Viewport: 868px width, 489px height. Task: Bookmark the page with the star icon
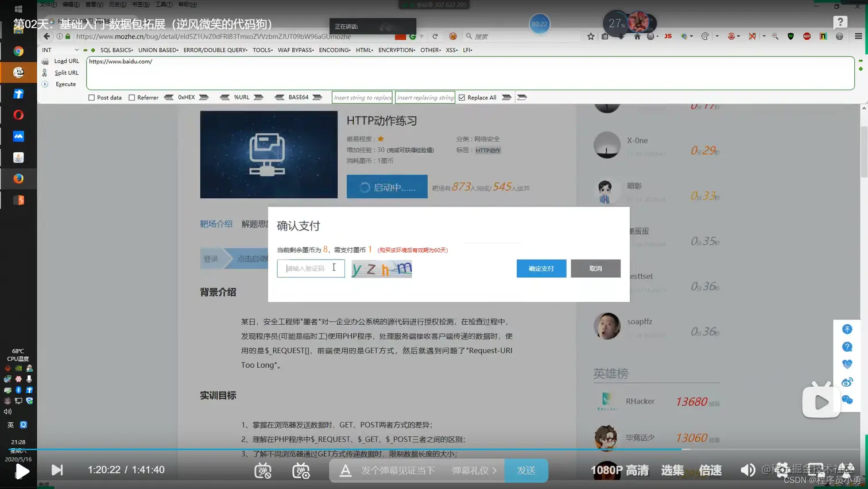591,36
